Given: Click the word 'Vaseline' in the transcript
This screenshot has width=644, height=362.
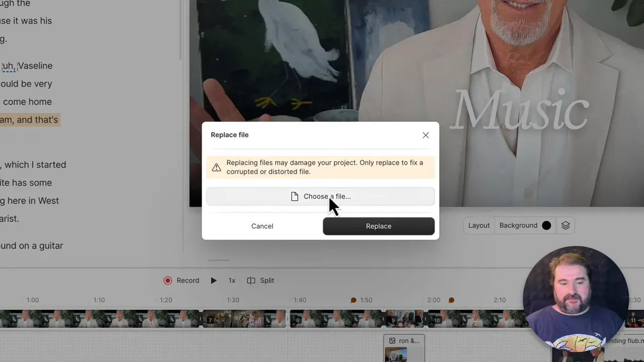Looking at the screenshot, I should (x=35, y=66).
